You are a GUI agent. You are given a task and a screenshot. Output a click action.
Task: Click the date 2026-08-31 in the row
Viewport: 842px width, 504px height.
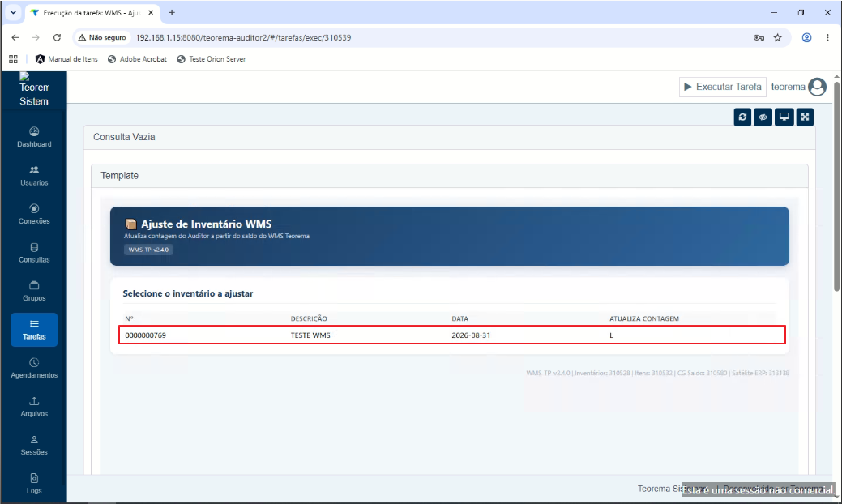point(471,335)
